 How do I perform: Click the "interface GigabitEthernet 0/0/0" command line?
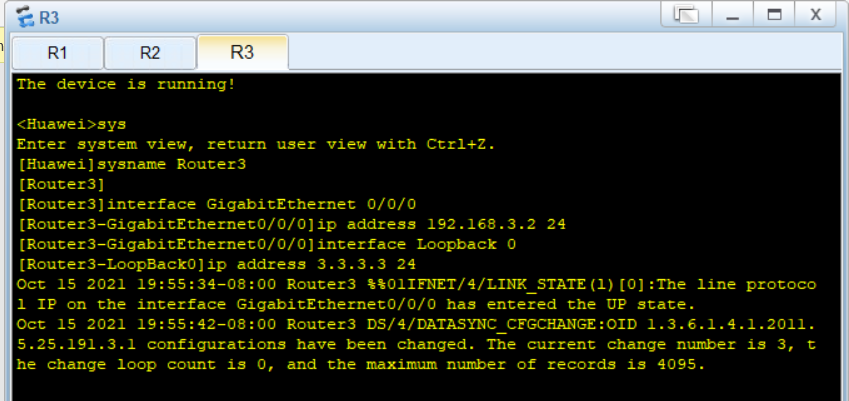click(x=217, y=205)
